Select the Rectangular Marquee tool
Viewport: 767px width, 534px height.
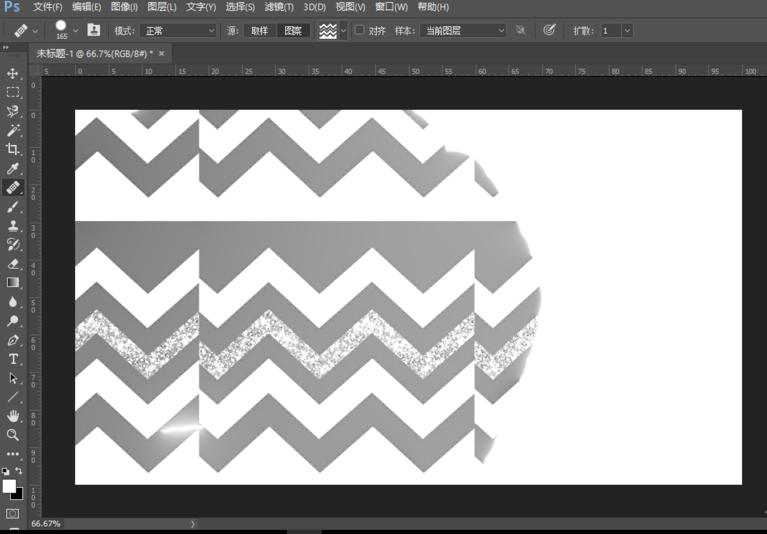point(13,92)
